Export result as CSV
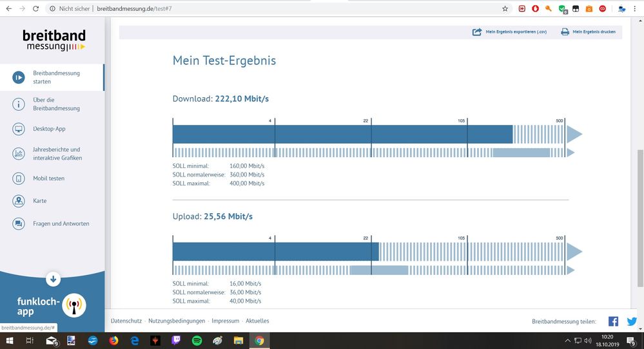Image resolution: width=644 pixels, height=349 pixels. tap(509, 32)
